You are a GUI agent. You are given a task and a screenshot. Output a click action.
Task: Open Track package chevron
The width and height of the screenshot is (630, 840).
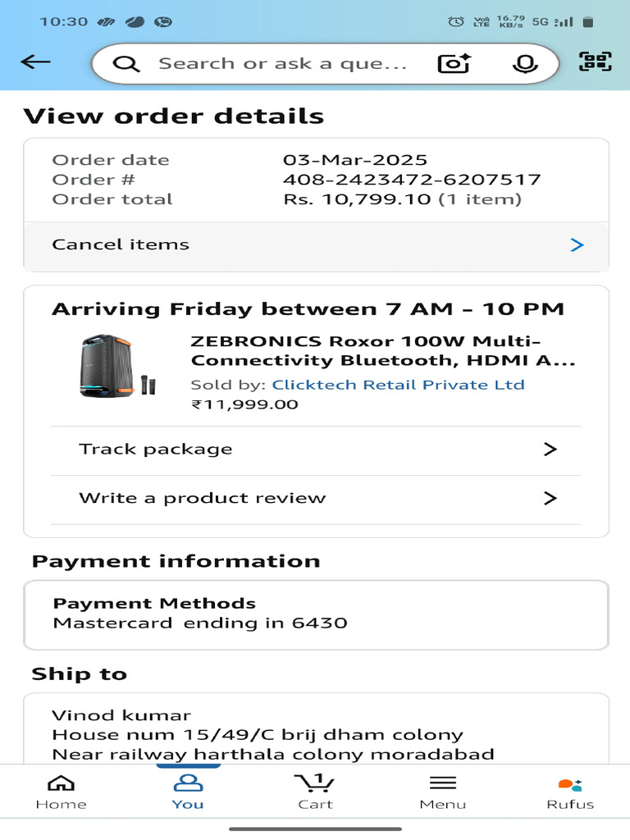(550, 450)
